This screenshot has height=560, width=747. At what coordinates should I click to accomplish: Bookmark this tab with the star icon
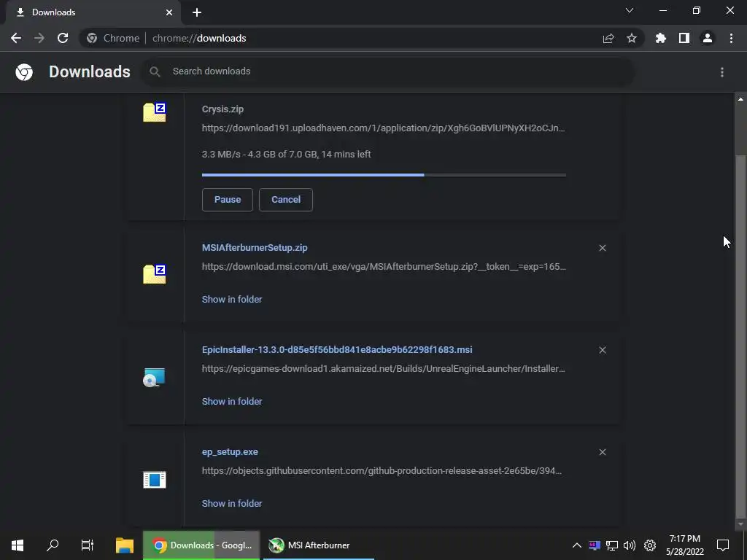[632, 38]
